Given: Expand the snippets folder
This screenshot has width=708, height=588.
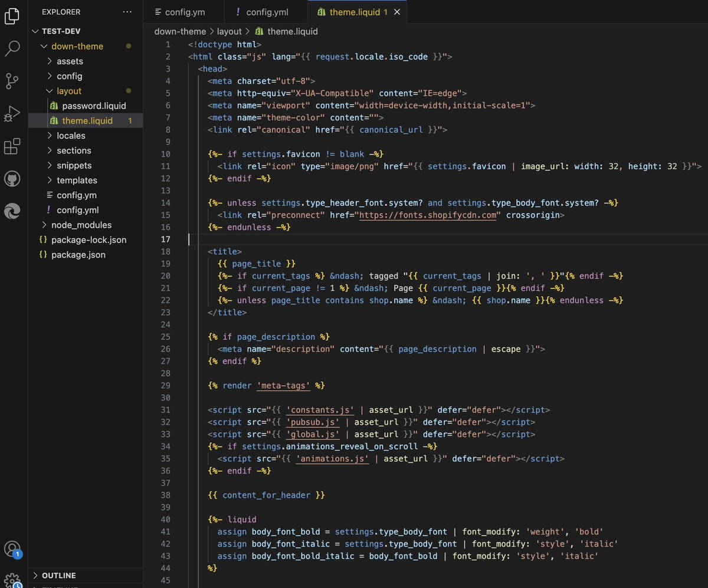Looking at the screenshot, I should coord(50,166).
